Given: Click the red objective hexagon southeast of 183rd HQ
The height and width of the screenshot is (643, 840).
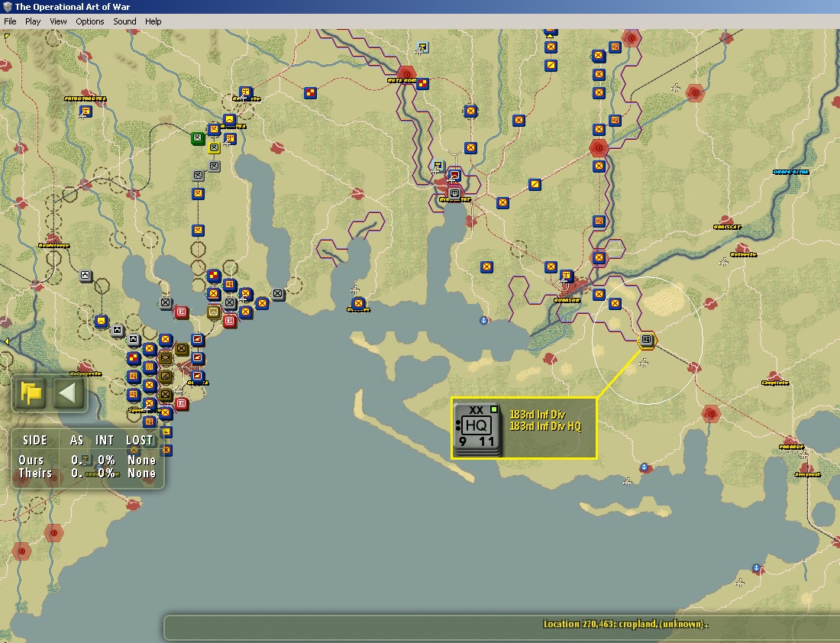Looking at the screenshot, I should (x=711, y=414).
